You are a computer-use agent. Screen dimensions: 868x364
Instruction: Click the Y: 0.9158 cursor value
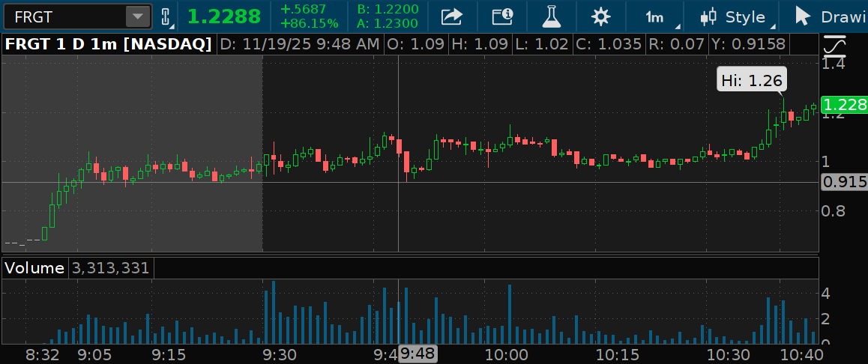click(750, 45)
